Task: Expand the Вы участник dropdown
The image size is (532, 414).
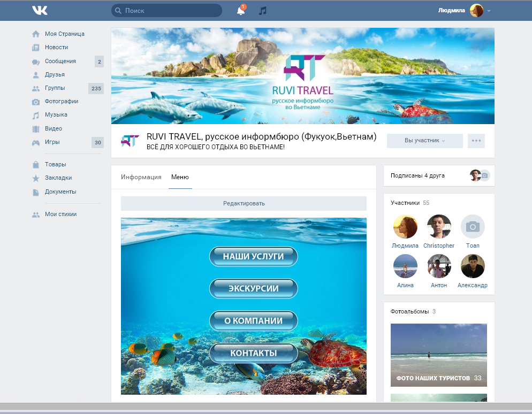Action: click(425, 141)
